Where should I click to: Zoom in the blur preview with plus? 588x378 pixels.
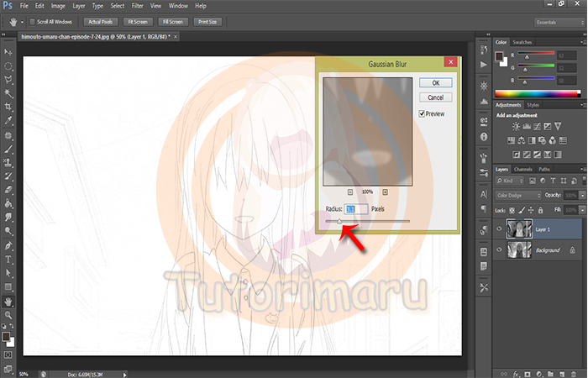(x=385, y=192)
